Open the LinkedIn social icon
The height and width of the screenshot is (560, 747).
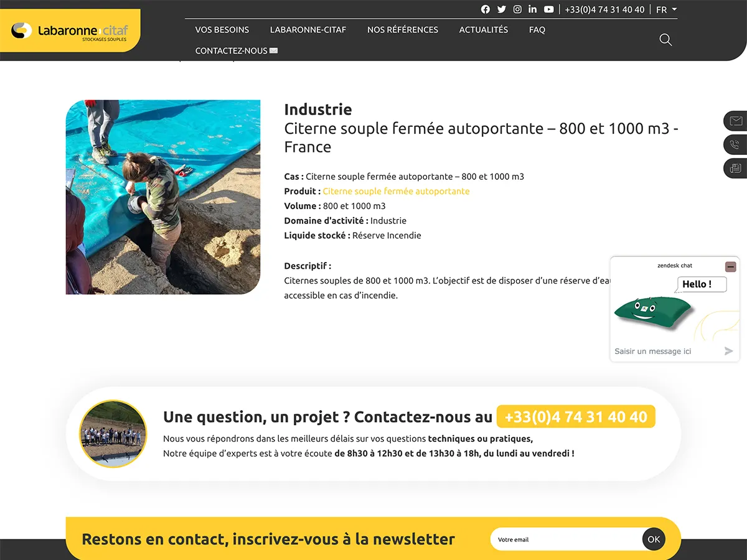533,9
